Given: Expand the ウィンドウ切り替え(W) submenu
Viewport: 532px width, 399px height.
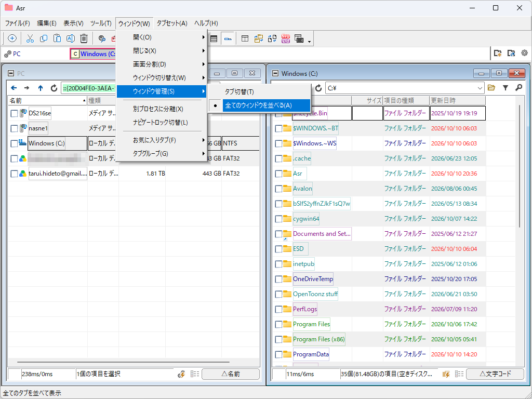Looking at the screenshot, I should pos(162,78).
